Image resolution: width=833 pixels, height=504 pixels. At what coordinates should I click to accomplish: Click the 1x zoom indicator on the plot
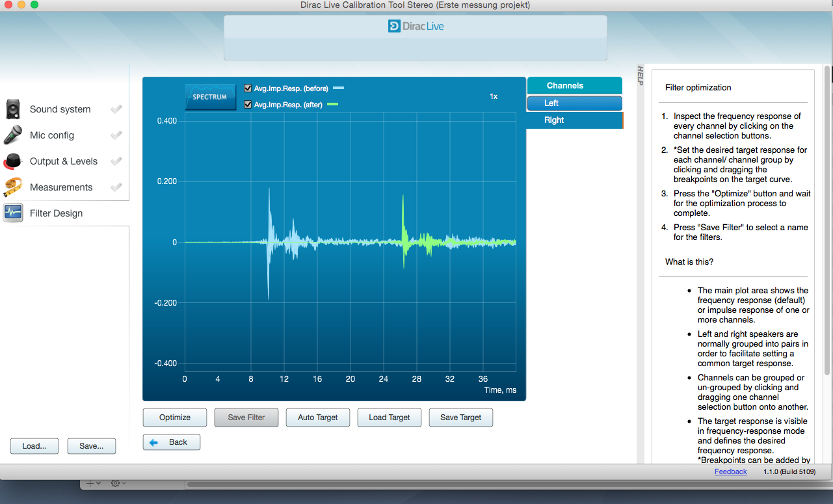(494, 96)
